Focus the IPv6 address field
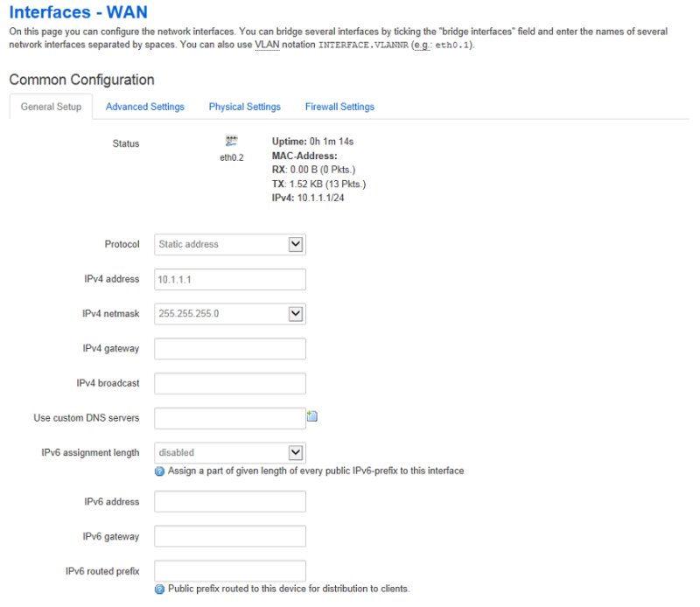This screenshot has height=607, width=700. point(229,501)
